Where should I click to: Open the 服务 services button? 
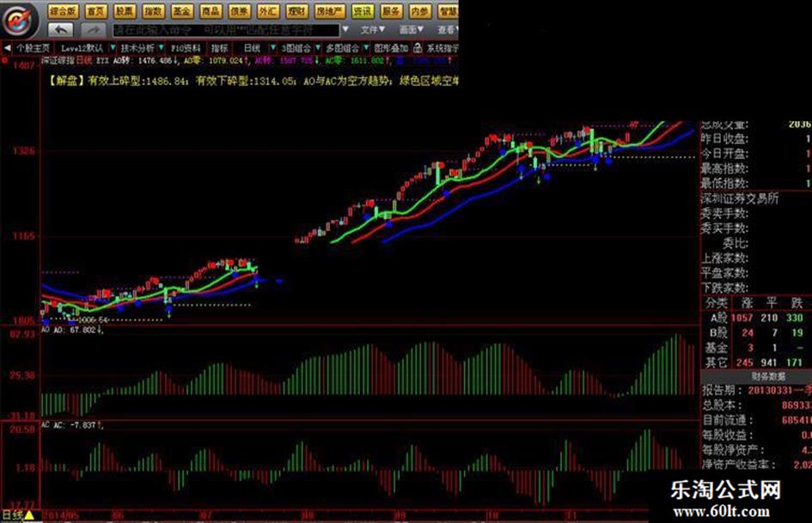(390, 11)
